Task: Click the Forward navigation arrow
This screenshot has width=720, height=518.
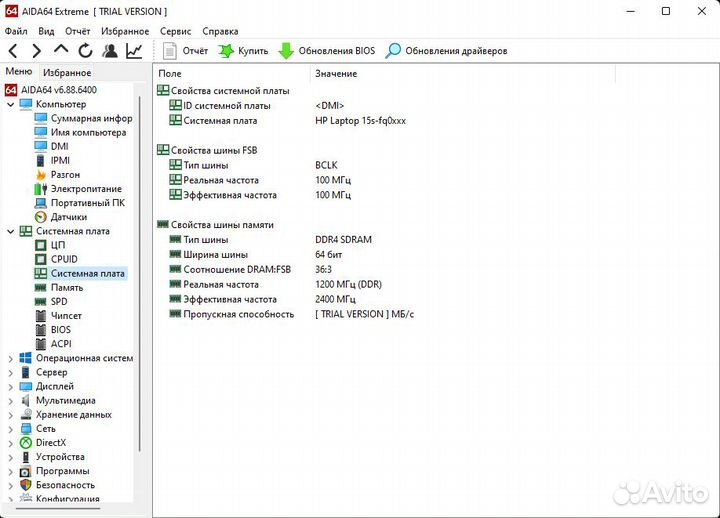Action: pos(37,51)
